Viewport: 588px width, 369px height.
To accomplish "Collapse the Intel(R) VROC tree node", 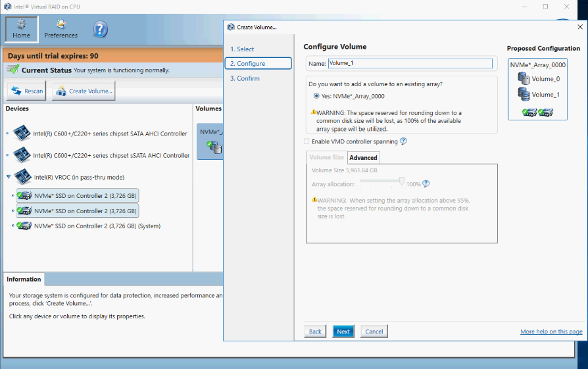I will click(x=9, y=177).
